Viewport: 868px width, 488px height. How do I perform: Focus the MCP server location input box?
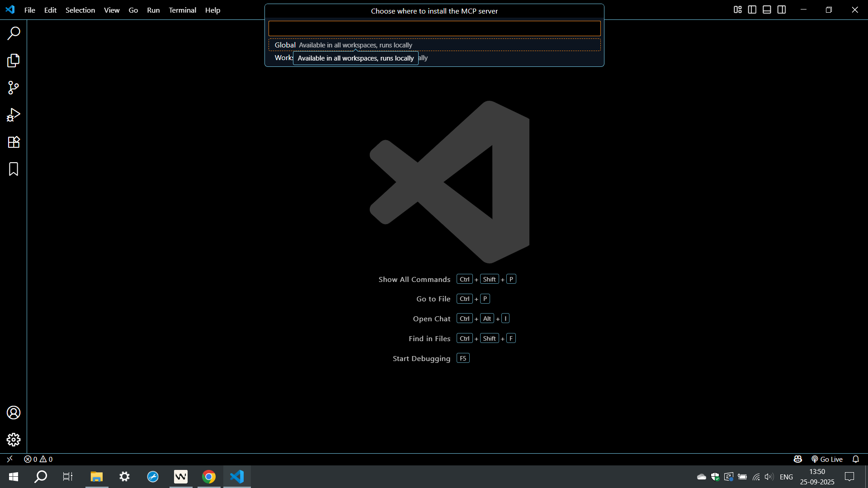[x=434, y=28]
